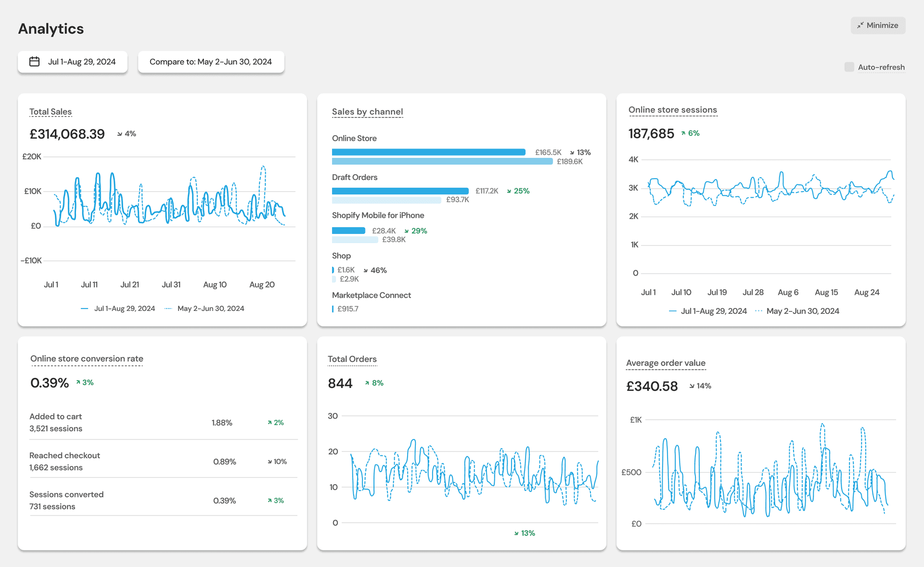Click the Analytics page heading
The image size is (924, 567).
point(51,29)
